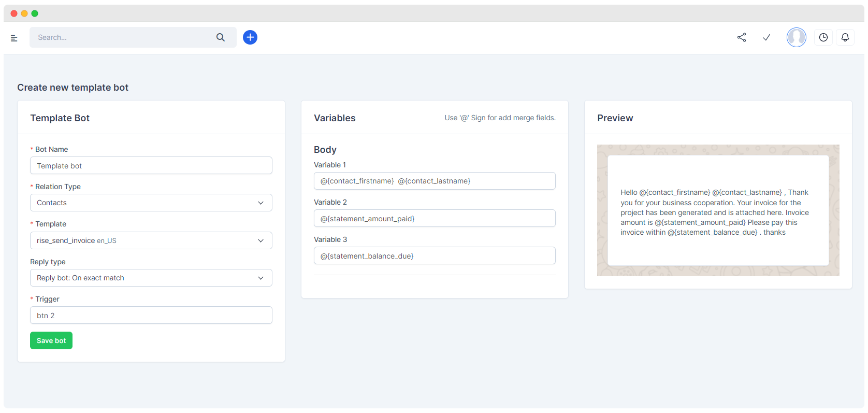Open the notifications bell
The height and width of the screenshot is (413, 868).
point(845,37)
